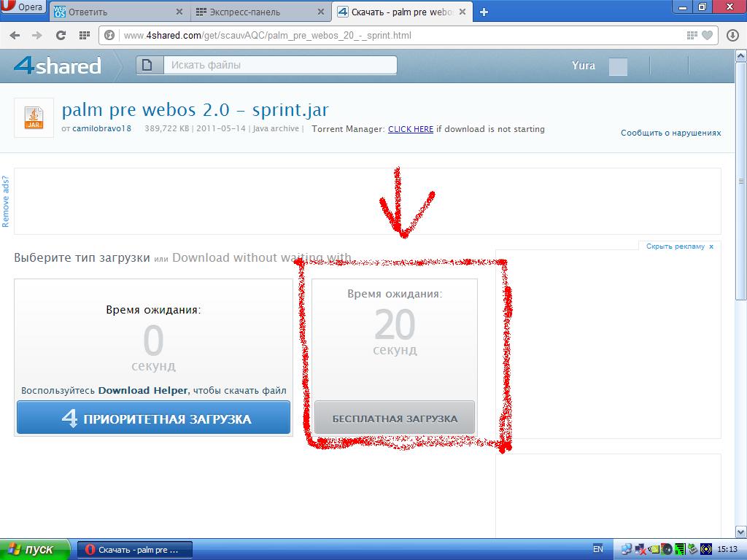Reload the current page
The height and width of the screenshot is (560, 747).
[x=61, y=35]
